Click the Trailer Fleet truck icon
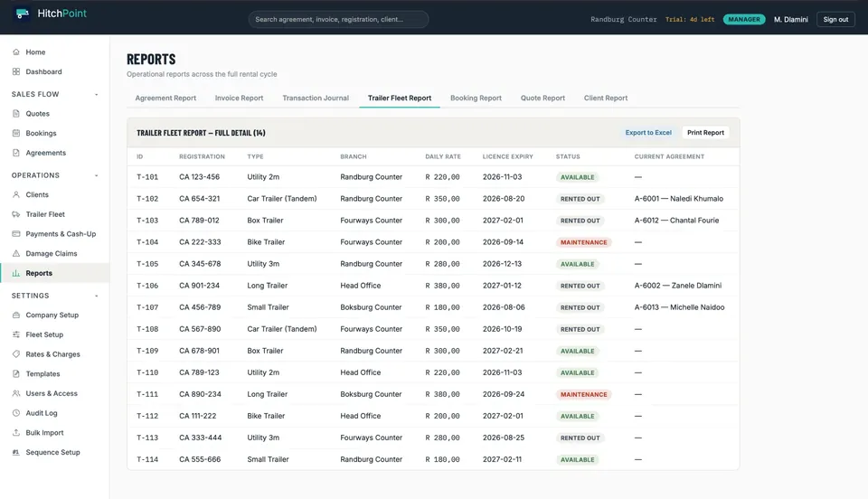 [16, 214]
